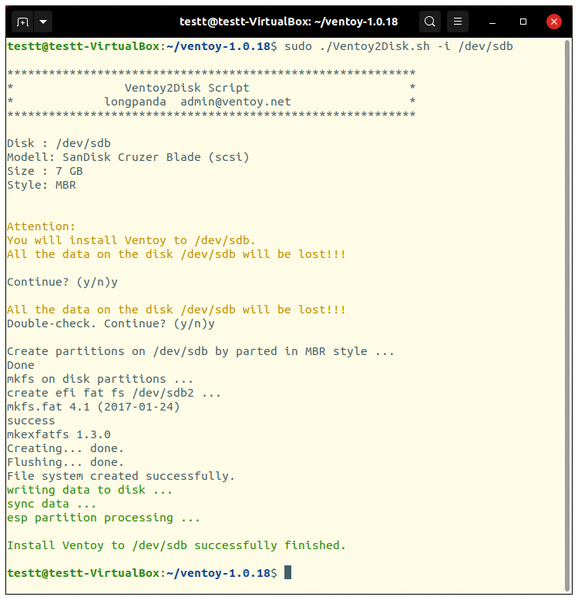Maximize the terminal window
This screenshot has height=600, width=578.
pos(523,22)
